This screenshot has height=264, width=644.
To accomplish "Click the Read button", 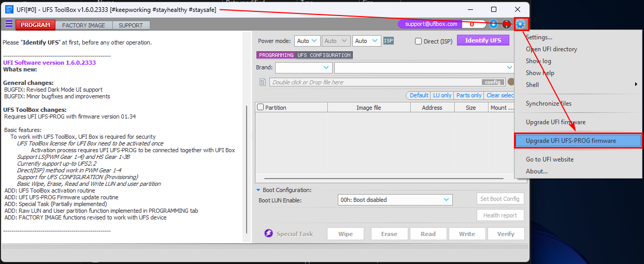I will click(428, 234).
